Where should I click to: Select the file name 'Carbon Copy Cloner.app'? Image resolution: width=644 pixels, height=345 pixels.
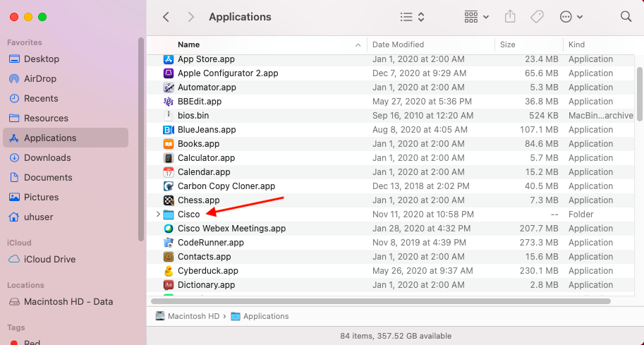(226, 186)
